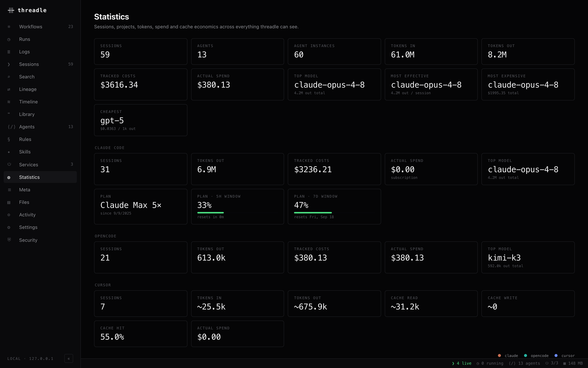Viewport: 588px width, 368px height.
Task: Open the Settings page
Action: coord(40,227)
